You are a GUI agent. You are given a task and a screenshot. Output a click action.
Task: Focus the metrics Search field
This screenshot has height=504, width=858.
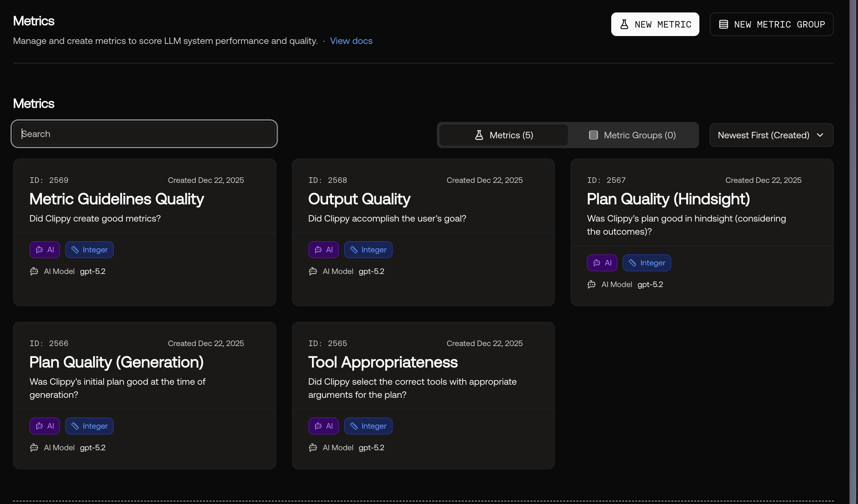[144, 134]
